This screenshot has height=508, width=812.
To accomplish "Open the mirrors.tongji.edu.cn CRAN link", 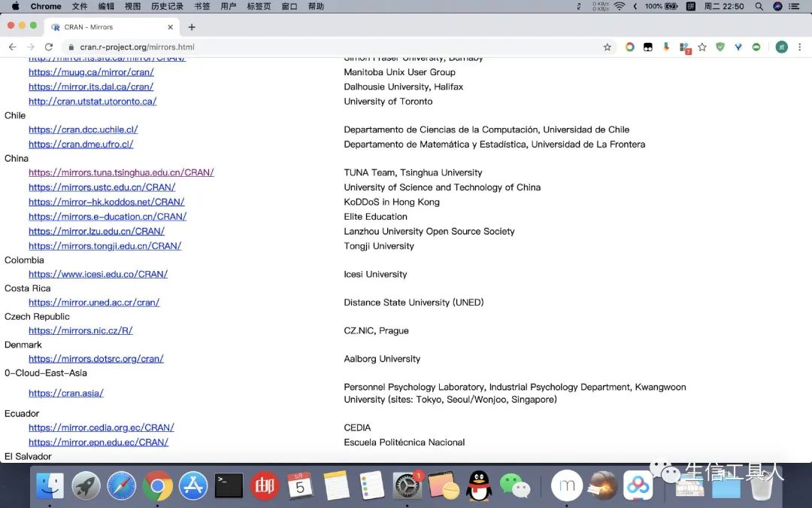I will tap(105, 246).
